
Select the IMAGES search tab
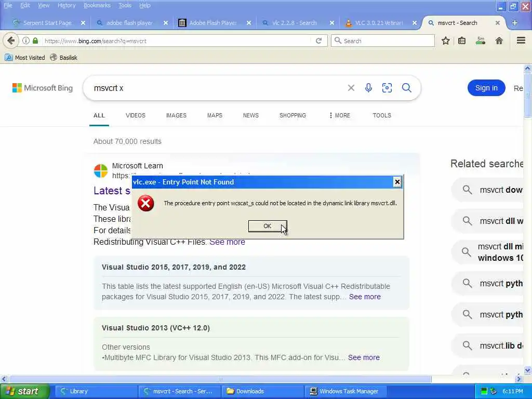(176, 115)
